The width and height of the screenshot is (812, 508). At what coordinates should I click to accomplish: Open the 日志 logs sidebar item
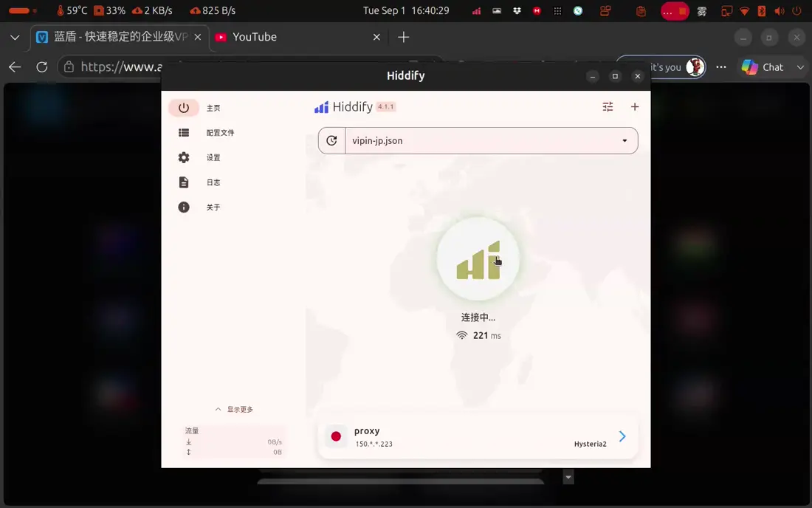199,182
